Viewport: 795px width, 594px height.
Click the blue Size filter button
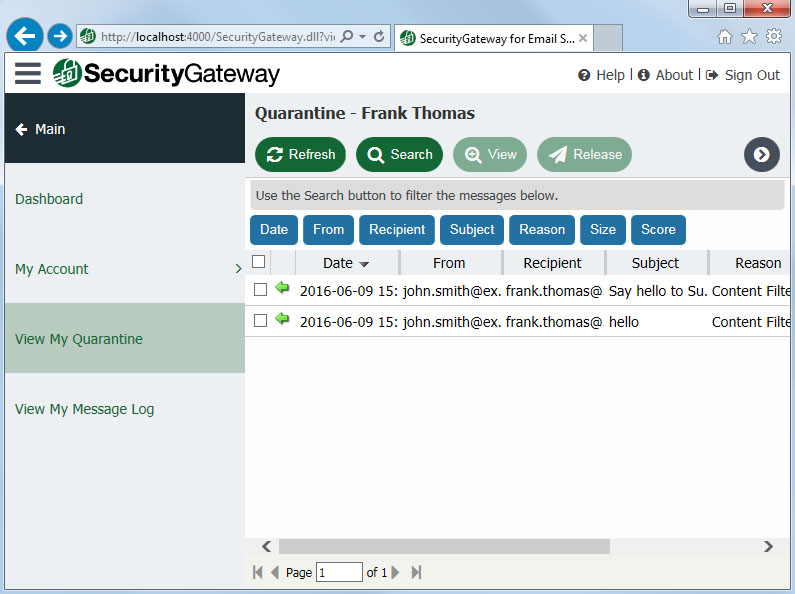(603, 230)
